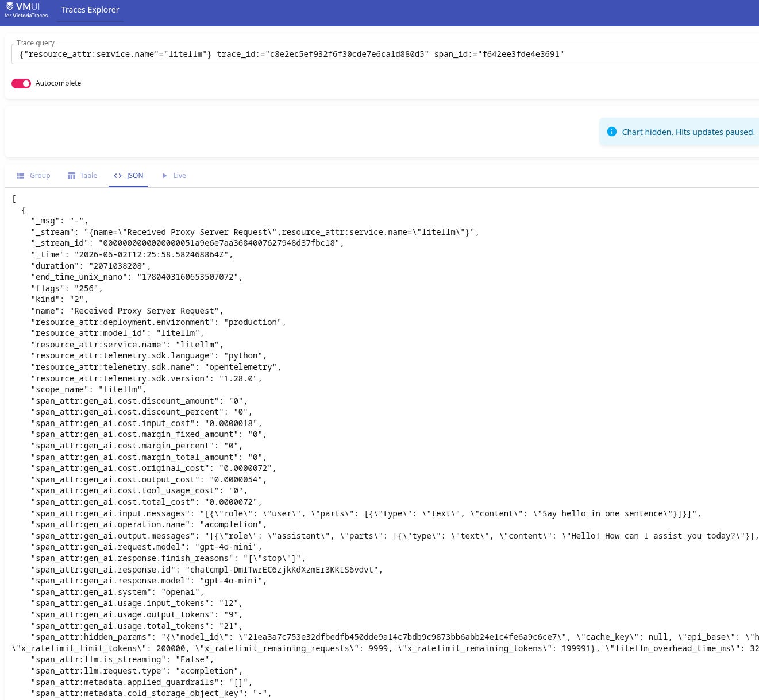Click the "_stream_id" line in JSON output
759x700 pixels.
point(187,243)
